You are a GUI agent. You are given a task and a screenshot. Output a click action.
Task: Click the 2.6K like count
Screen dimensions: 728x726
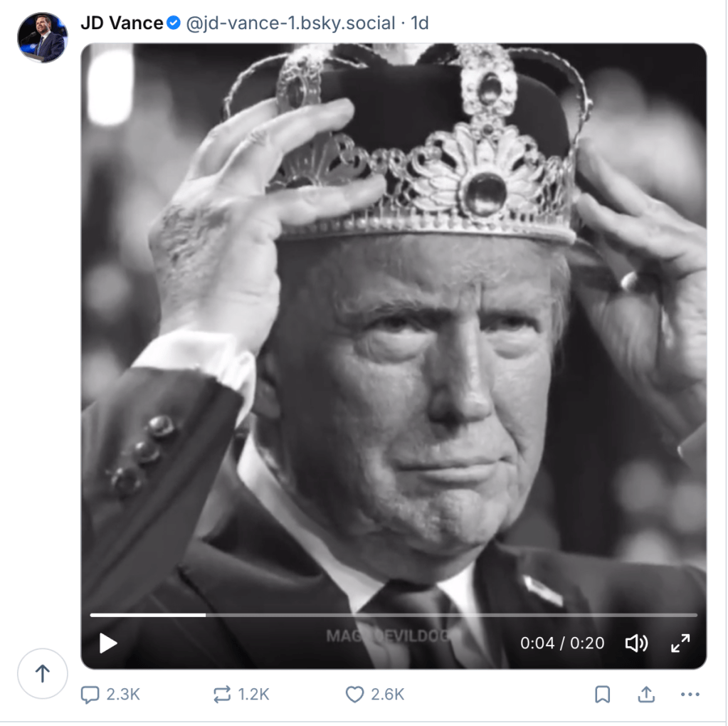point(387,695)
